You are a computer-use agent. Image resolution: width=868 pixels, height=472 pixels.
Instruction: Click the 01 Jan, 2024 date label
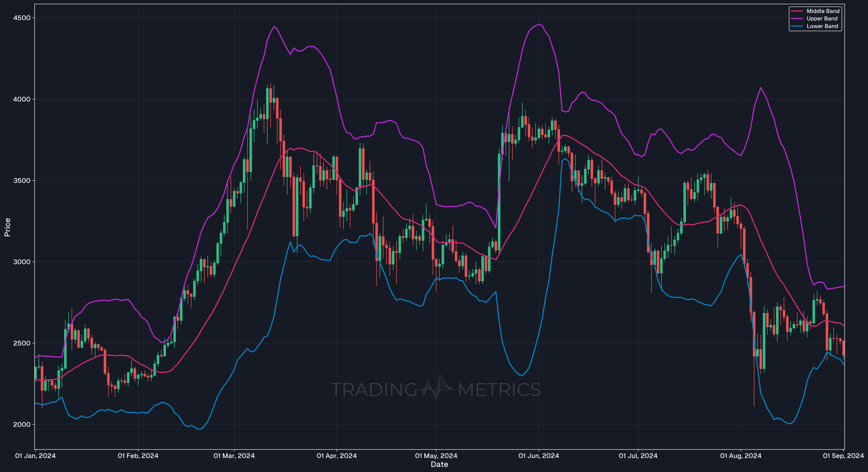point(35,456)
